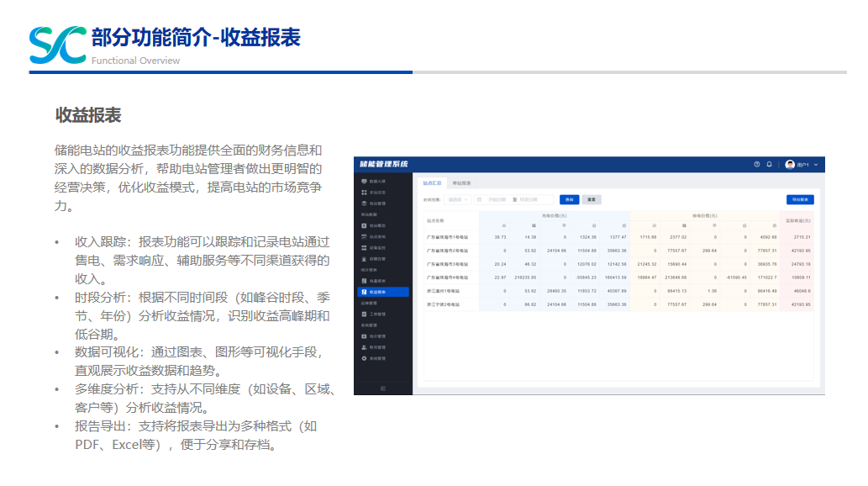The width and height of the screenshot is (868, 486).
Task: Switch to the 站点汇总 tab
Action: (432, 182)
